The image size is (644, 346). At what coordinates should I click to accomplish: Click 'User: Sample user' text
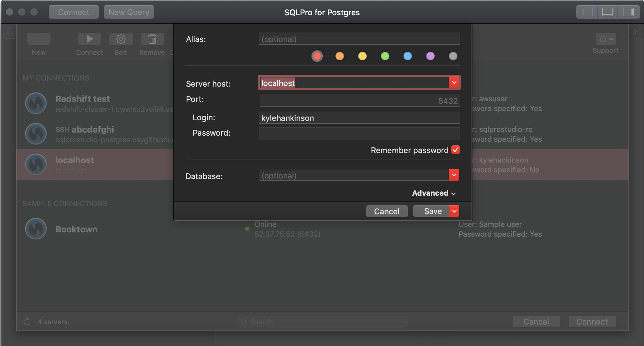(490, 224)
